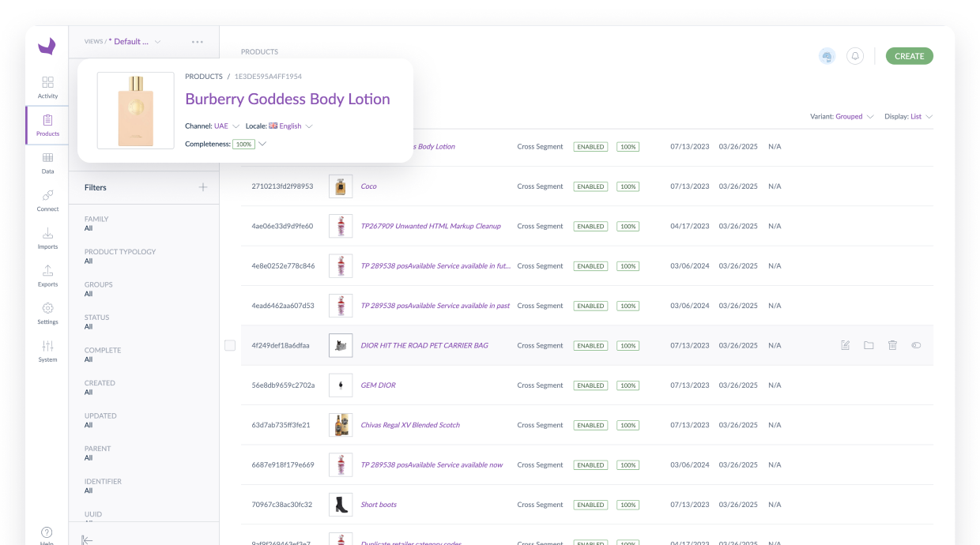Viewport: 980px width, 545px height.
Task: Open the Help question mark icon
Action: coord(47,532)
